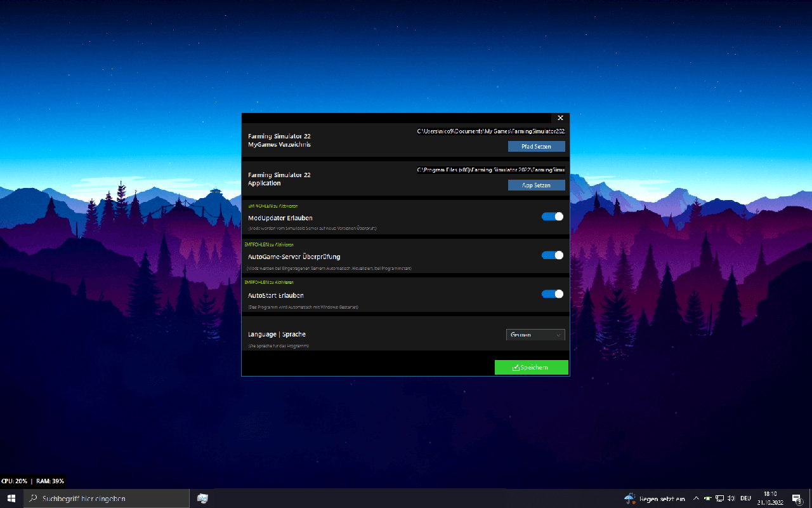This screenshot has height=508, width=812.
Task: Select the Farming Simulator application path field
Action: point(490,170)
